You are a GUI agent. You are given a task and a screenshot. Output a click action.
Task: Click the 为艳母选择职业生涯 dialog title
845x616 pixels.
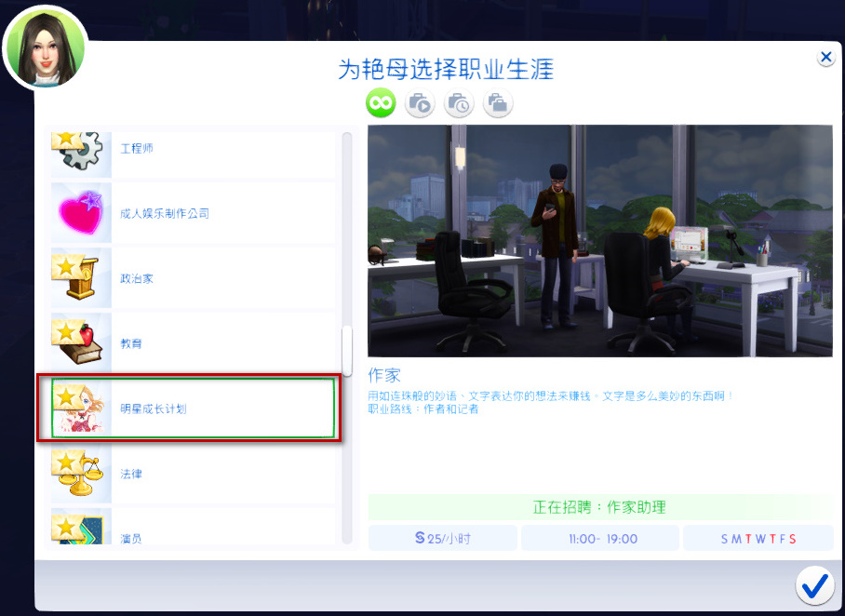point(446,70)
